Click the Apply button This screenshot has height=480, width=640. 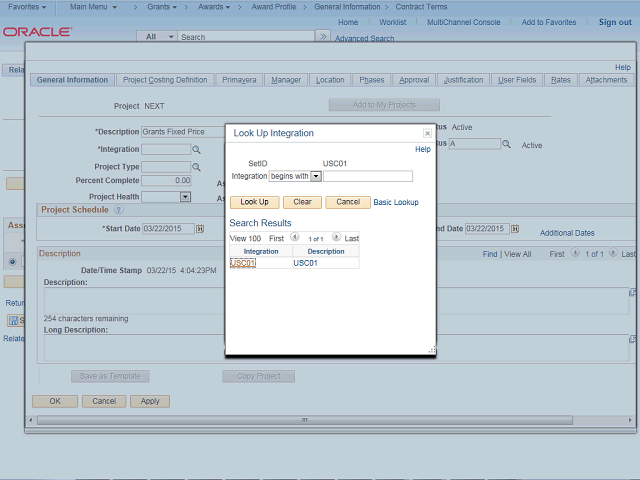150,401
